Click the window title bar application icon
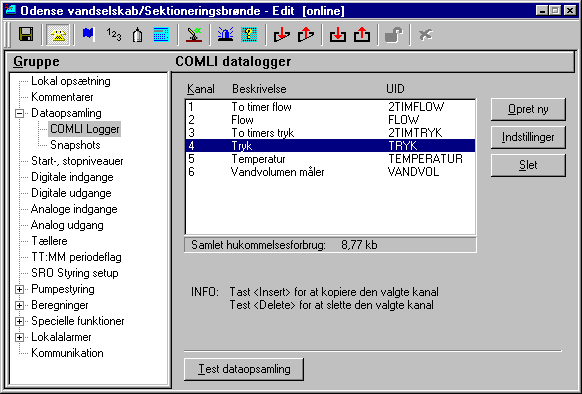Screen dimensions: 582x394 click(11, 10)
